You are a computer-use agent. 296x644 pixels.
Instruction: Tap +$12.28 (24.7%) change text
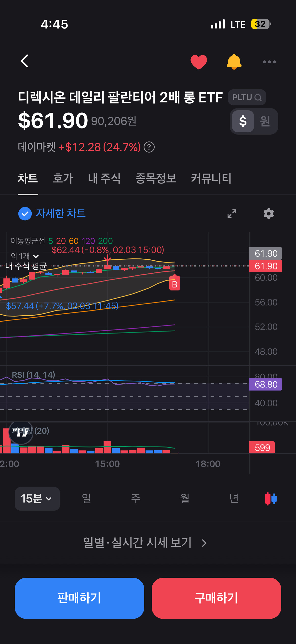(x=99, y=147)
